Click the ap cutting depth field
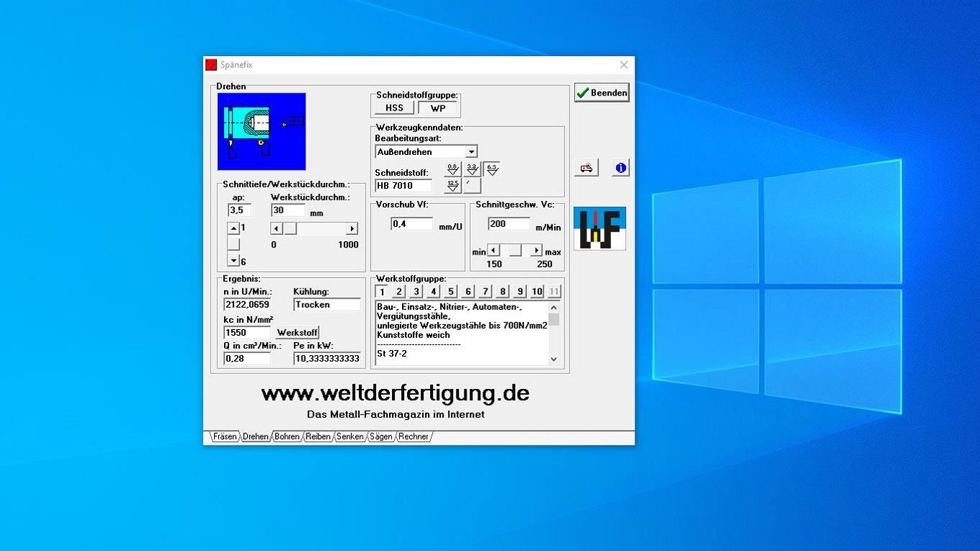Viewport: 980px width, 551px height. (x=239, y=210)
